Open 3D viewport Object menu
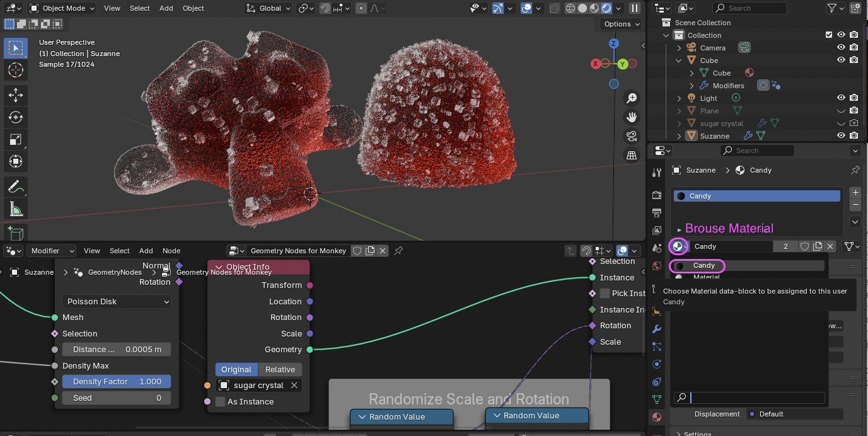Viewport: 868px width, 436px height. 193,8
